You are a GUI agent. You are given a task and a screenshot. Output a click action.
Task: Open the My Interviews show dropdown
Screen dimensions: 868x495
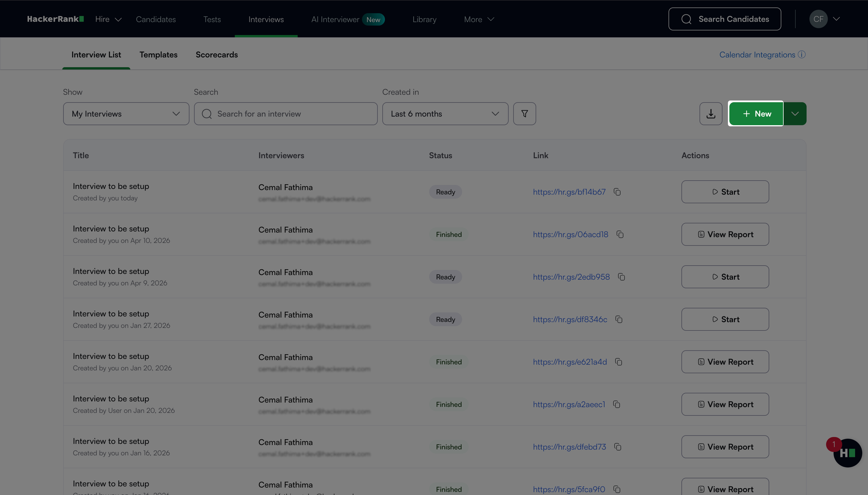[x=126, y=113]
